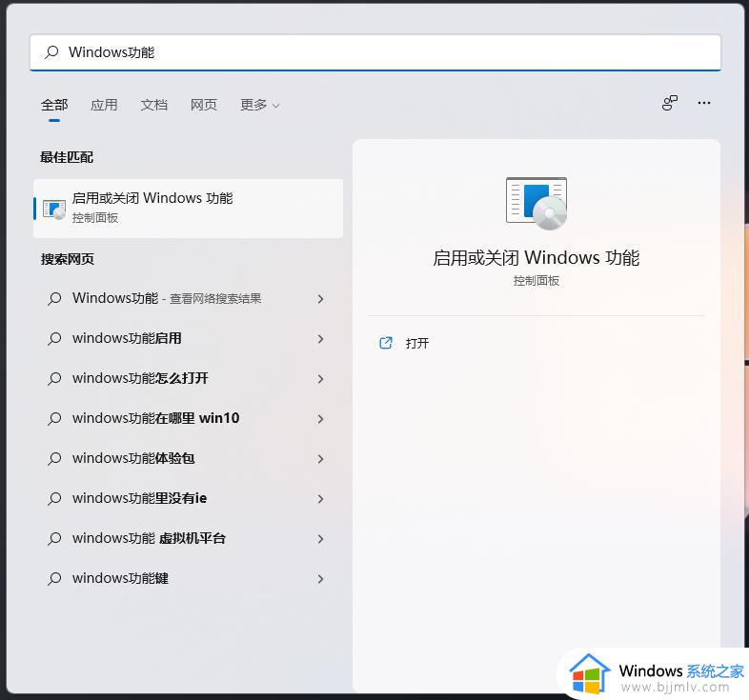
Task: Click the Windows功能 search input field
Action: coord(375,52)
